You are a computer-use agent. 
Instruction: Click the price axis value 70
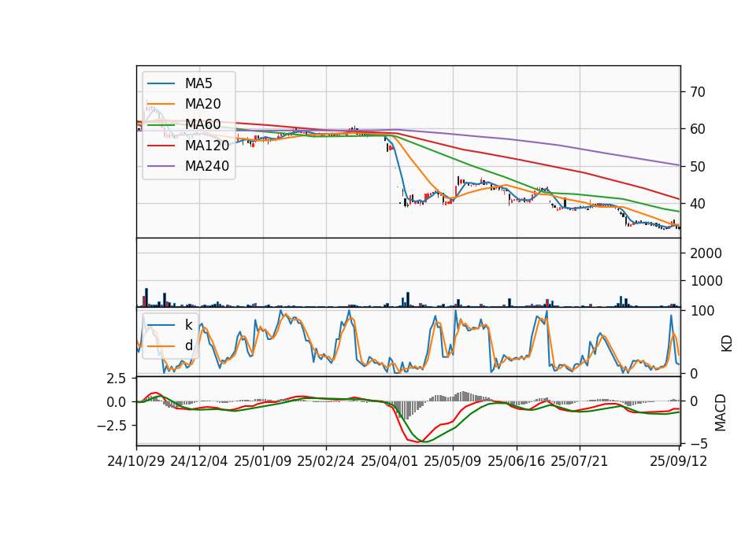point(697,92)
